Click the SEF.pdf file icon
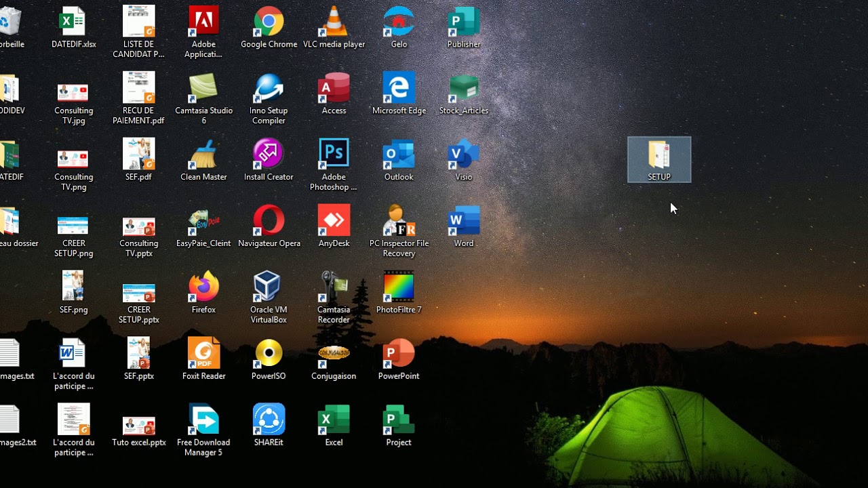The width and height of the screenshot is (868, 488). tap(139, 155)
